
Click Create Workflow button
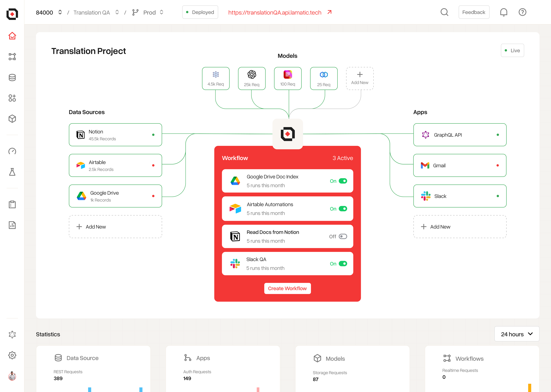pos(288,288)
